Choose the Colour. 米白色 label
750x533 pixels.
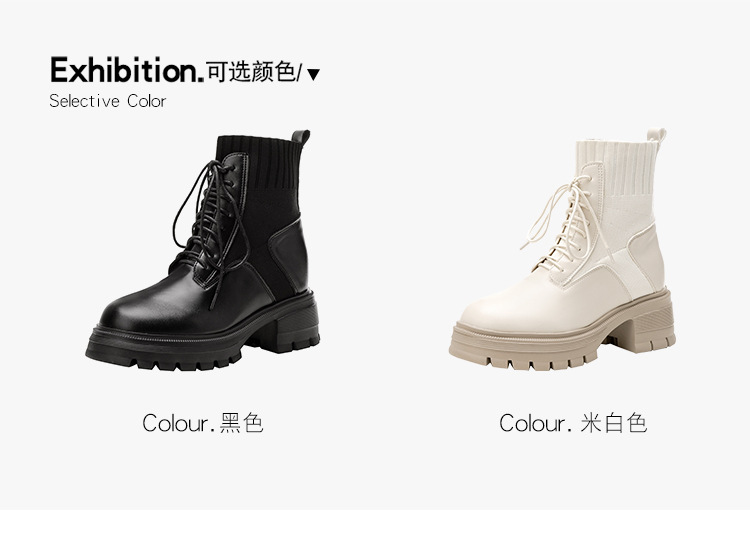[x=573, y=423]
